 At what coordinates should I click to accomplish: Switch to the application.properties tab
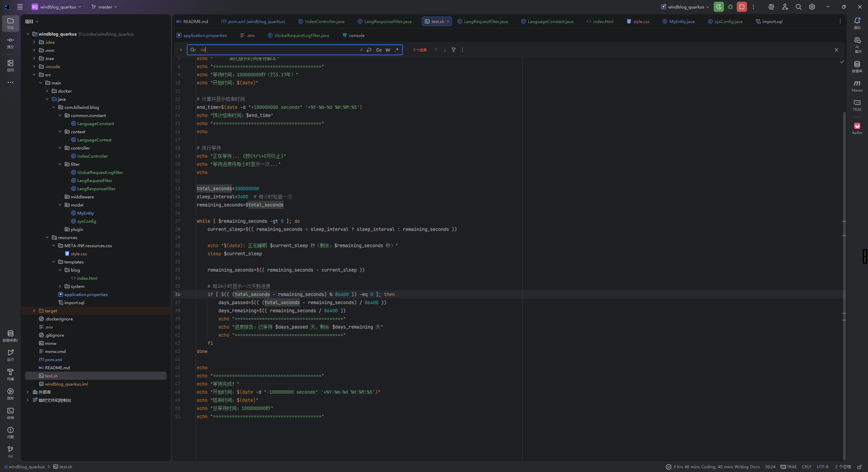tap(204, 35)
